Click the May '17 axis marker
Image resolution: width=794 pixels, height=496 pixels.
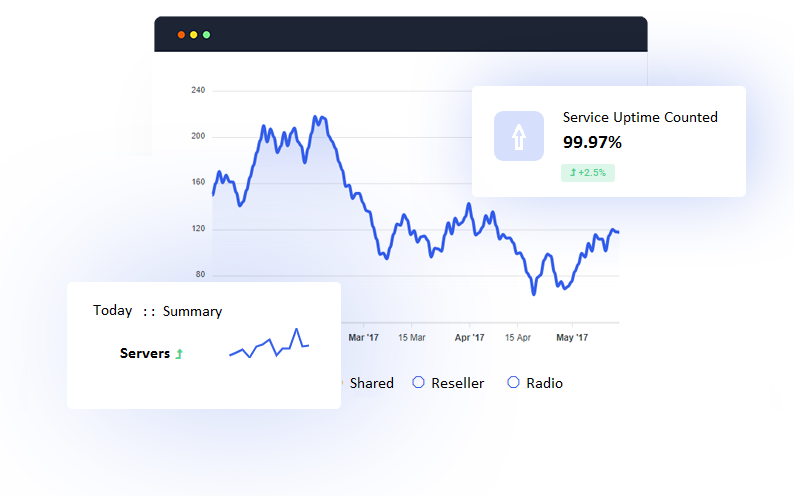[573, 338]
